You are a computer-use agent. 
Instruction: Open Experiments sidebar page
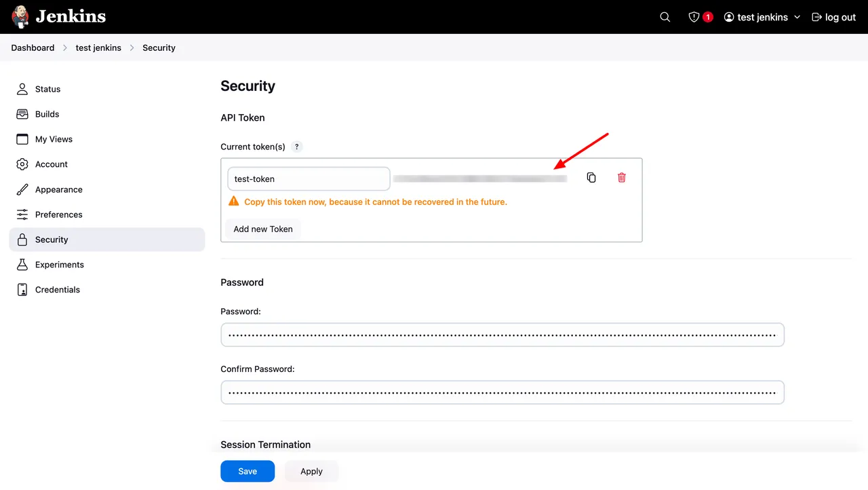[107, 265]
